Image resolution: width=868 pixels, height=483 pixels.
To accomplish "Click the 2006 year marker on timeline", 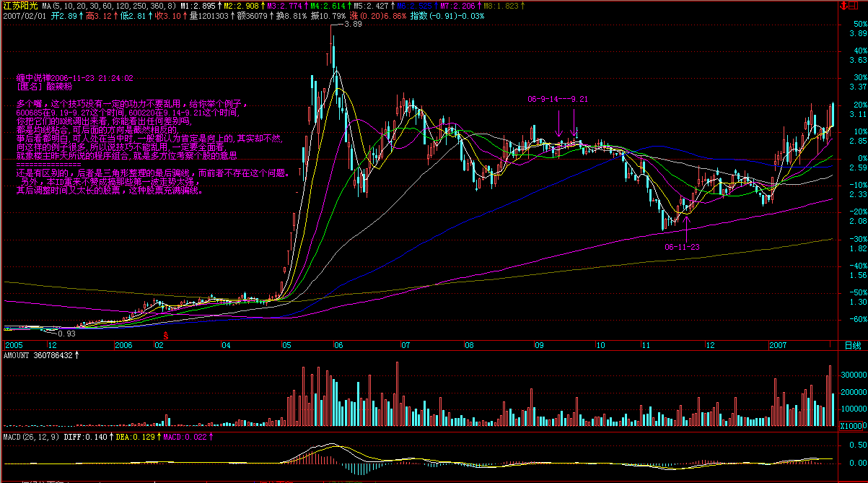I will (x=123, y=346).
